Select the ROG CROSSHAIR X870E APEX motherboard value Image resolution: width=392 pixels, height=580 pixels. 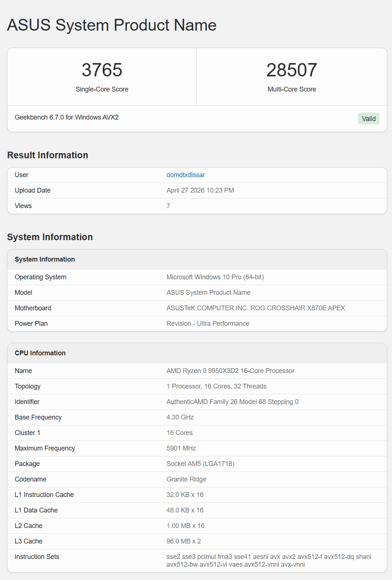coord(256,308)
